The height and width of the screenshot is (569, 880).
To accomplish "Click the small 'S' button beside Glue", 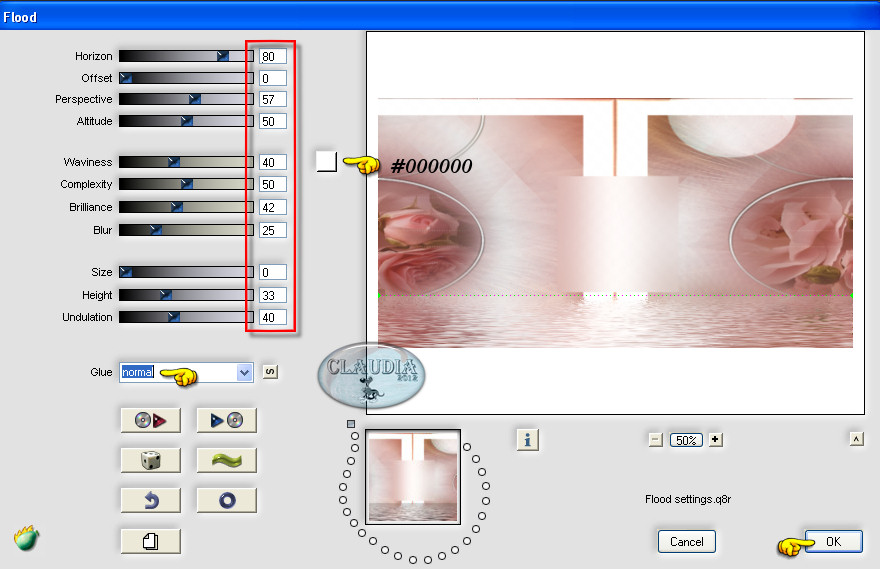I will [x=270, y=371].
